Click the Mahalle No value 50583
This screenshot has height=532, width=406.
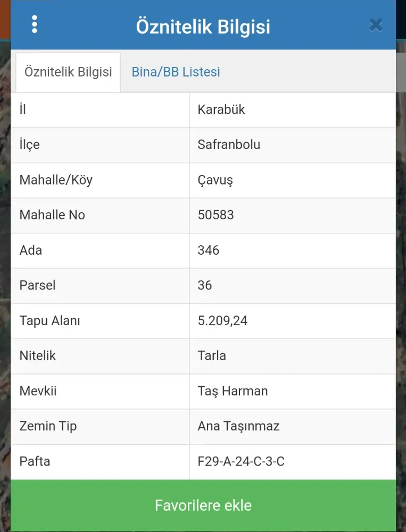coord(216,215)
